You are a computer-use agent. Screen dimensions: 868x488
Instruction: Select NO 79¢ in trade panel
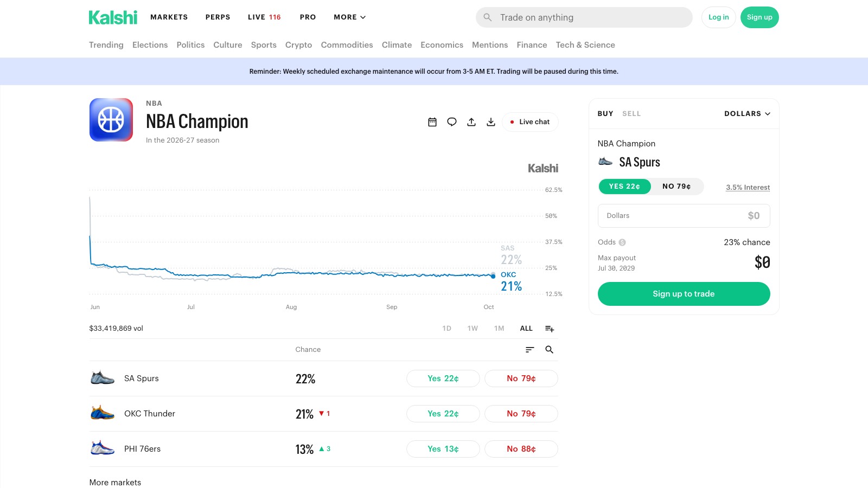pyautogui.click(x=676, y=187)
